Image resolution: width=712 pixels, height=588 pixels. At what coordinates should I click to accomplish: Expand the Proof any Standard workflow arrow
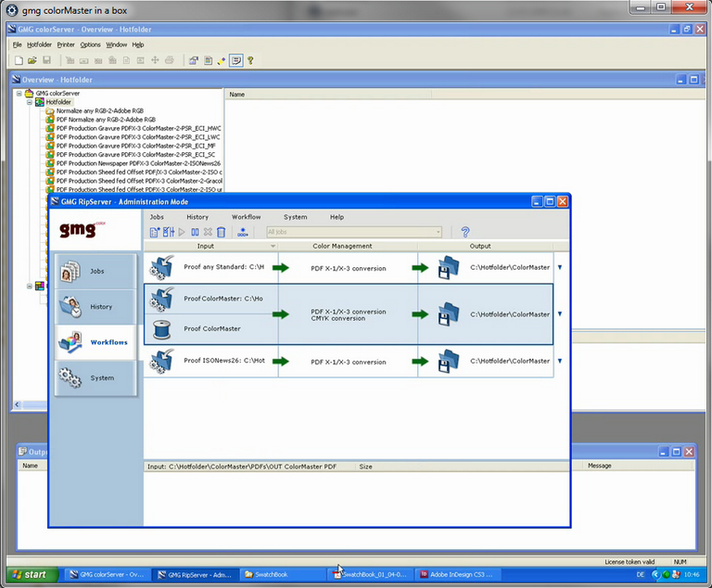coord(559,267)
